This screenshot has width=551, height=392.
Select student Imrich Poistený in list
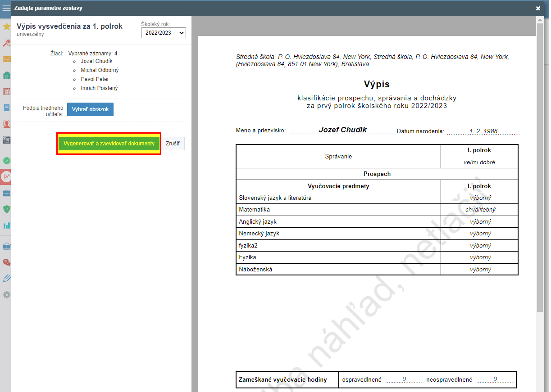pos(99,88)
